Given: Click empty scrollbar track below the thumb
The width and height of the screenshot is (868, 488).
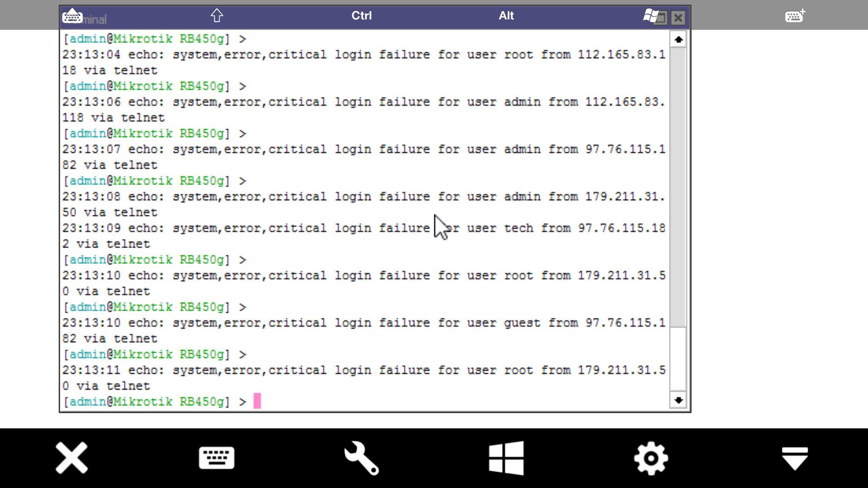Looking at the screenshot, I should tap(678, 359).
